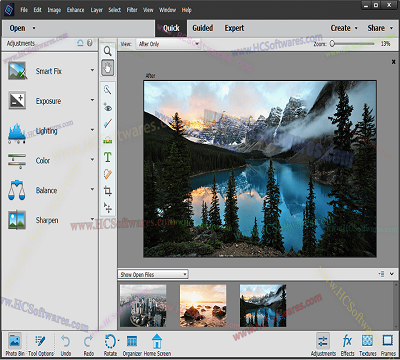
Task: Open the Edit menu
Action: click(37, 10)
